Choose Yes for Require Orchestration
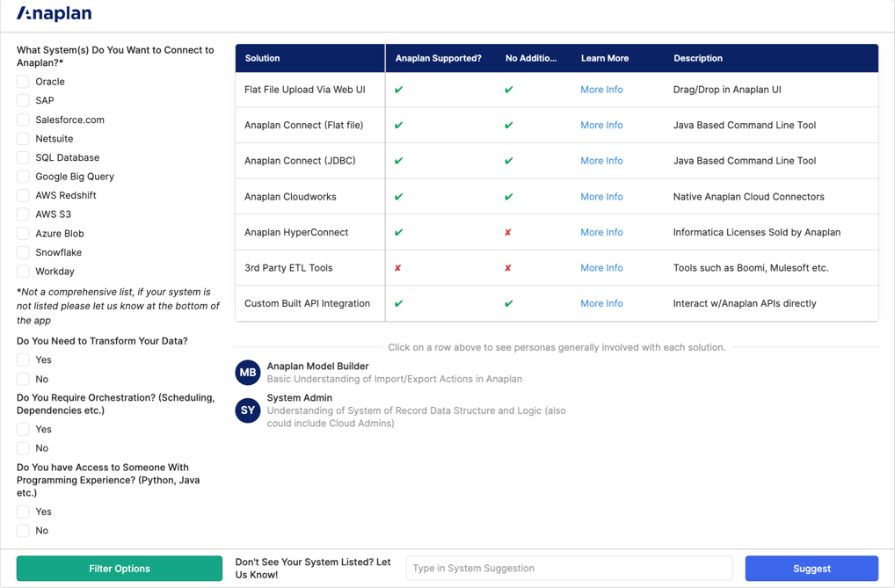The width and height of the screenshot is (895, 588). (x=23, y=429)
